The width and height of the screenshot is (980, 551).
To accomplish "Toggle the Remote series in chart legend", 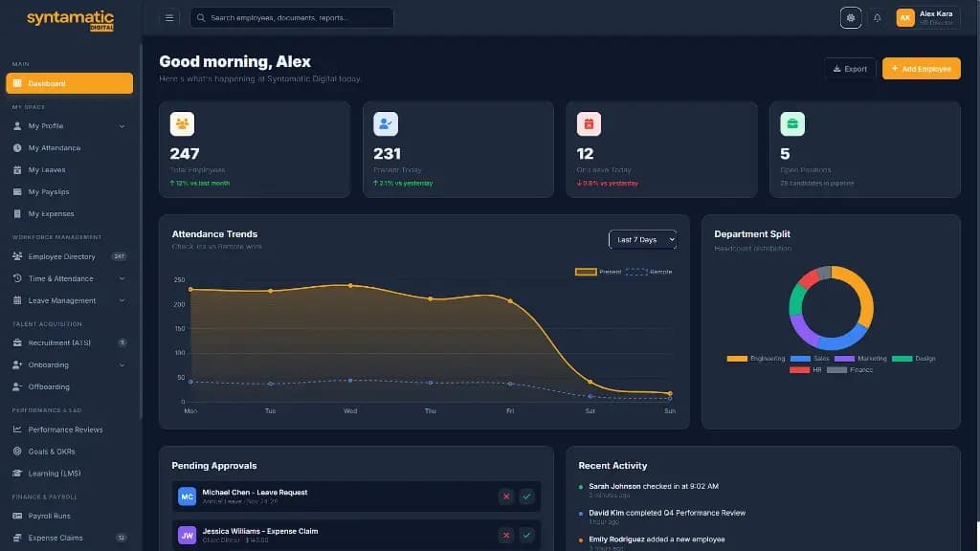I will (649, 272).
